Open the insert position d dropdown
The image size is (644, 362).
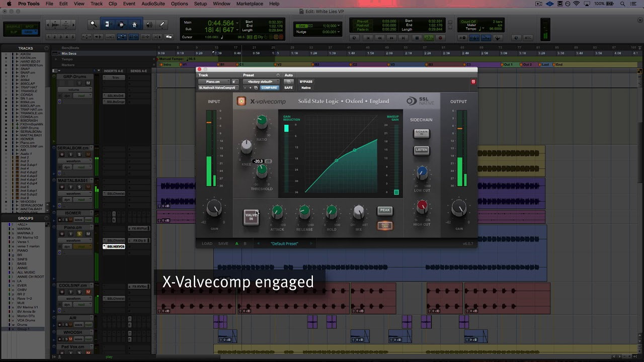(x=235, y=81)
